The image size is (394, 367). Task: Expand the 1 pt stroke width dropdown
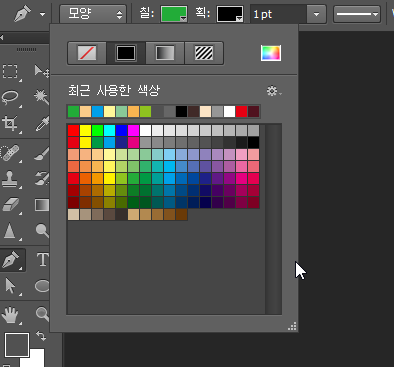tap(316, 14)
